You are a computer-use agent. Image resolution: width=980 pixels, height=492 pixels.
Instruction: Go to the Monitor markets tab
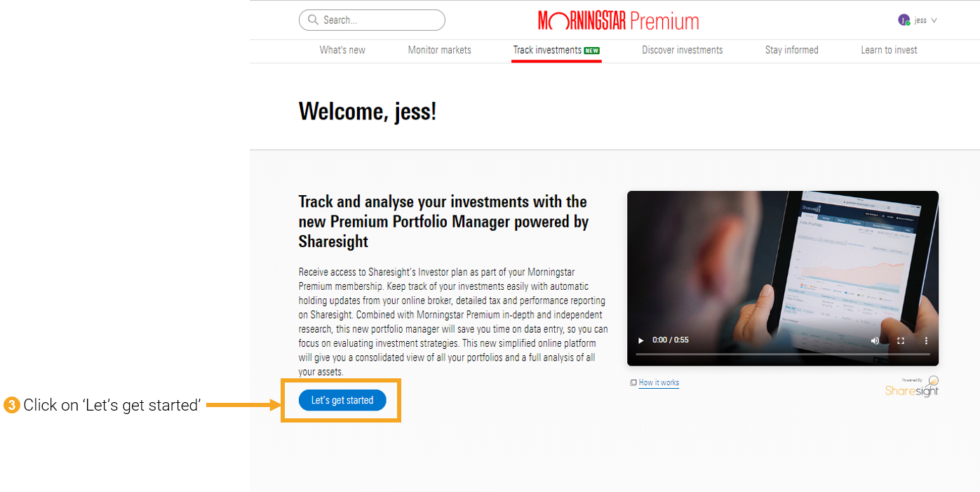[440, 50]
